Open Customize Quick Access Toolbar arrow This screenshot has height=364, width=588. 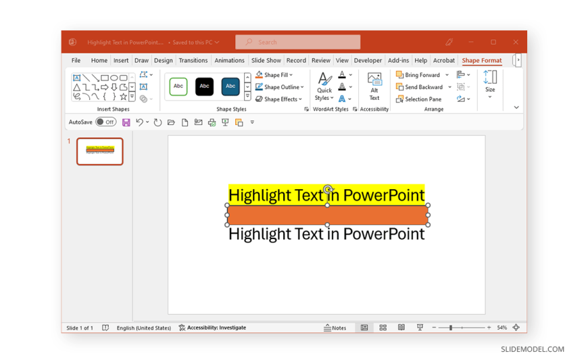pyautogui.click(x=252, y=122)
